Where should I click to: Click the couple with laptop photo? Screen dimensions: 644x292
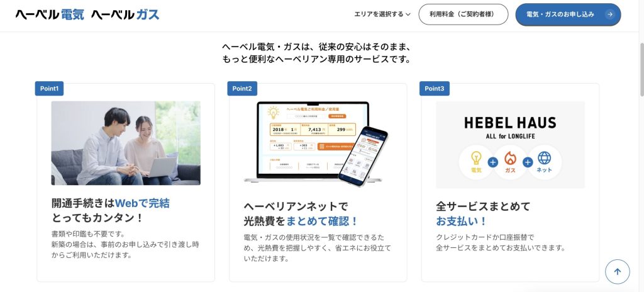click(x=126, y=143)
